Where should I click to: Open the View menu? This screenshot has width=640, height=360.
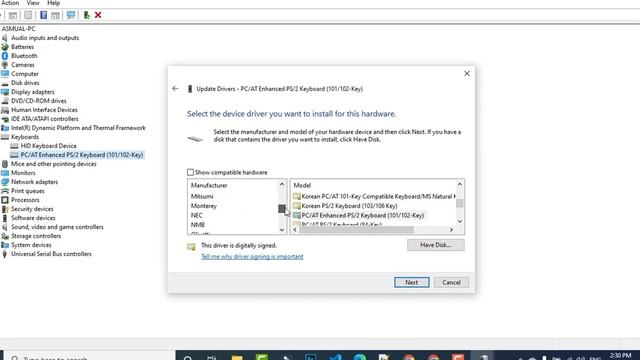[33, 3]
